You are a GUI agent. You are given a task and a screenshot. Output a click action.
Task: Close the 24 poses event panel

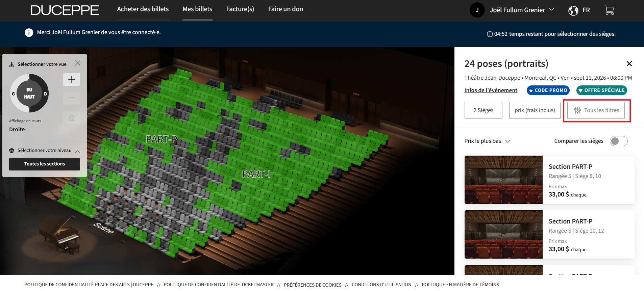point(629,63)
